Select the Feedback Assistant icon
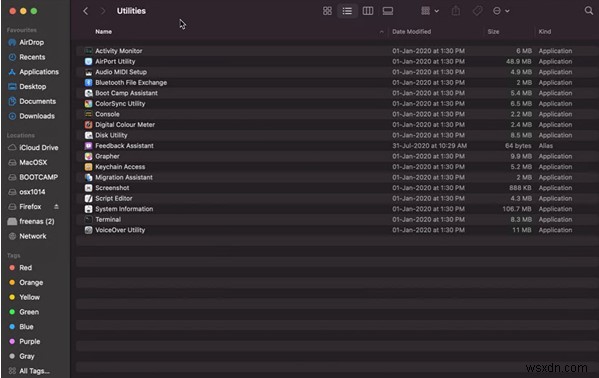The width and height of the screenshot is (599, 378). click(x=88, y=146)
